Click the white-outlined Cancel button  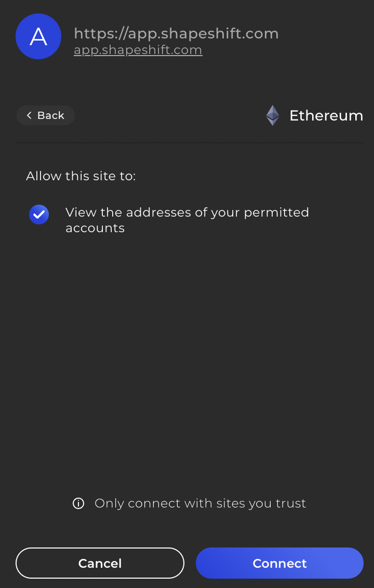click(x=100, y=563)
